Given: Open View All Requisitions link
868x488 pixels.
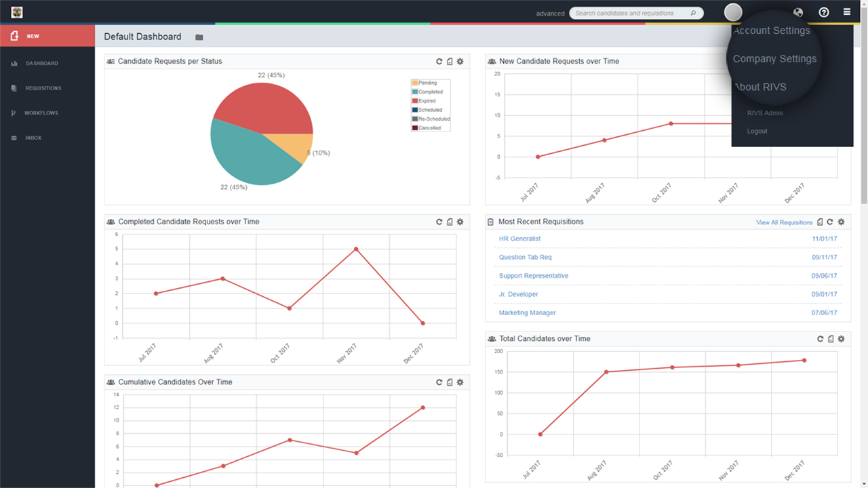Looking at the screenshot, I should click(x=785, y=222).
